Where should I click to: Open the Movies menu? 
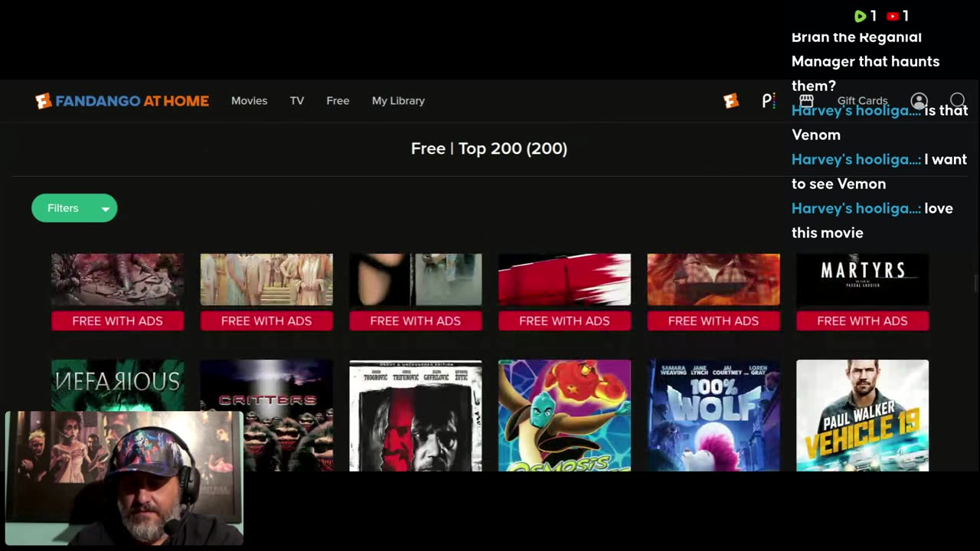coord(249,101)
